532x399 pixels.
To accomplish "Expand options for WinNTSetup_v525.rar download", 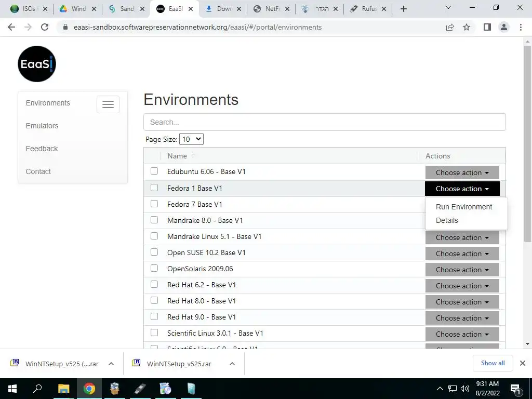I will click(x=232, y=364).
